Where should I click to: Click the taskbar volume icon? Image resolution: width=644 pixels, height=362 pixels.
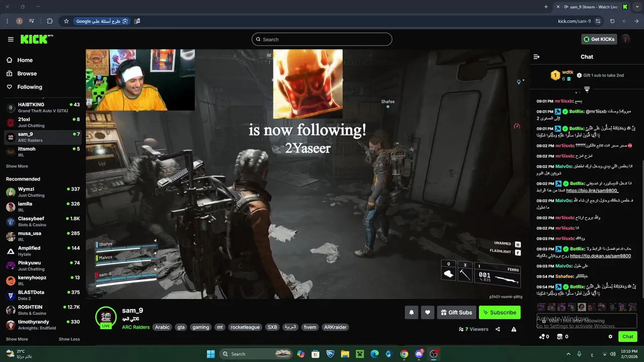pyautogui.click(x=614, y=354)
